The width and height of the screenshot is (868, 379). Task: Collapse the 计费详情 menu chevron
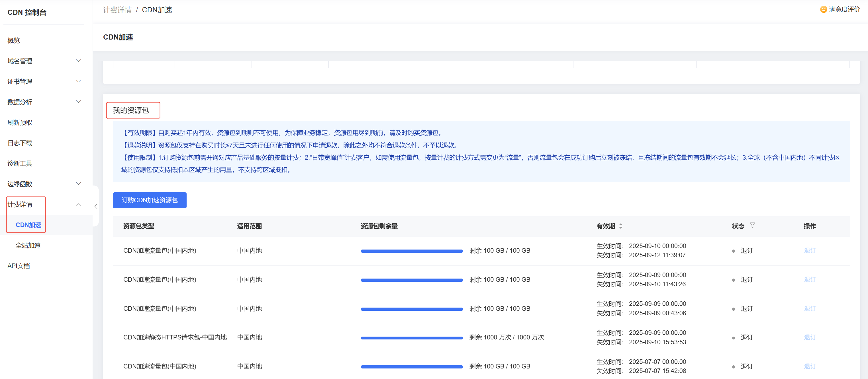[78, 204]
